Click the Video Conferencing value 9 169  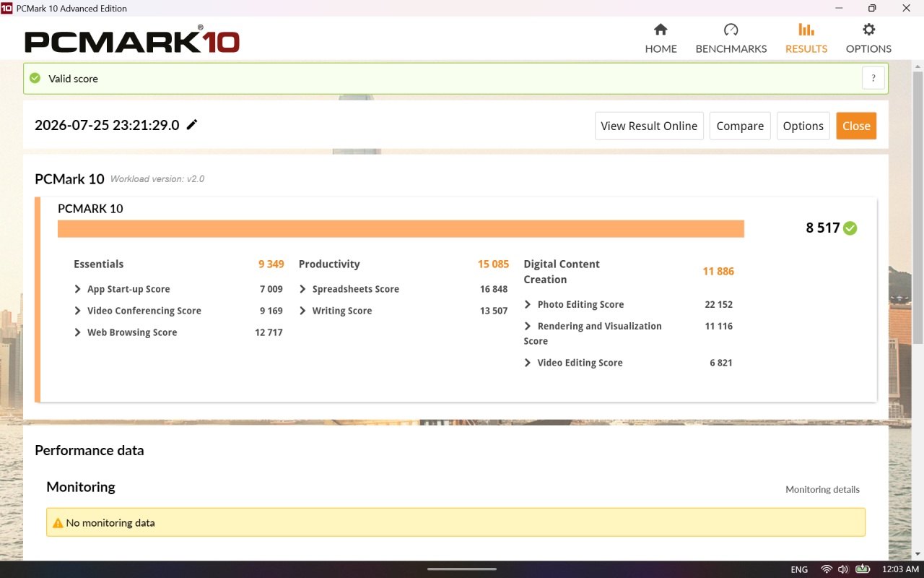(271, 311)
